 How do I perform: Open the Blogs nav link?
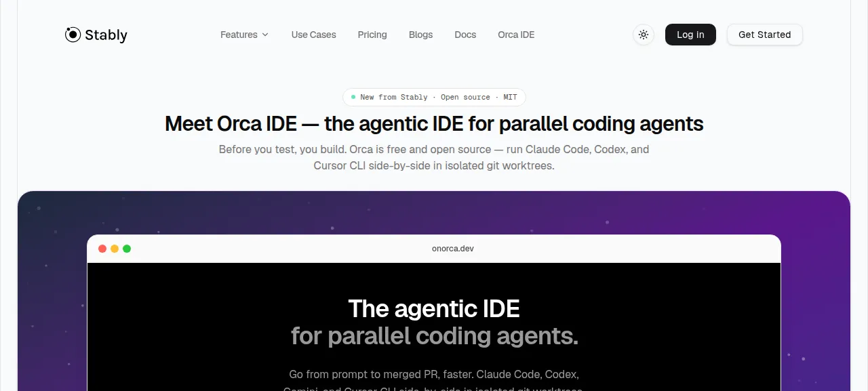coord(420,35)
